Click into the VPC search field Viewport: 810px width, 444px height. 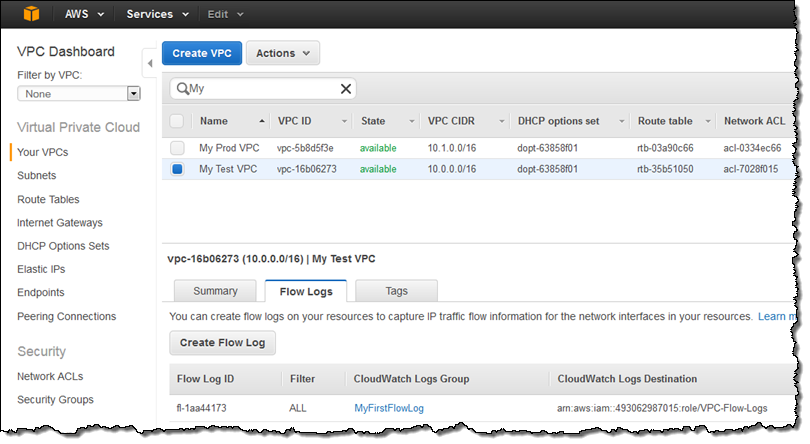(265, 89)
